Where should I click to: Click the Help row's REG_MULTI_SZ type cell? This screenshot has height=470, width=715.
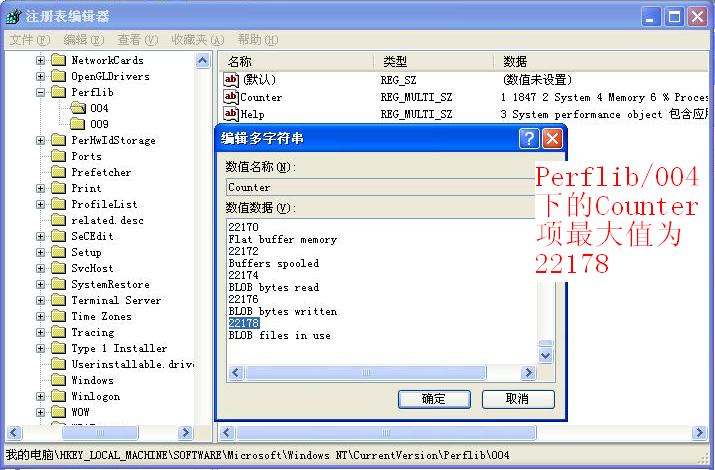tap(416, 114)
